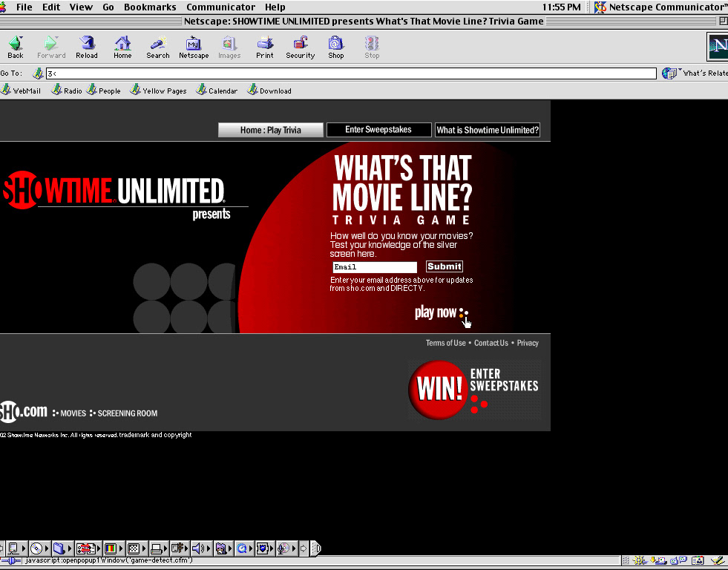Go to the browser Home page
This screenshot has height=570, width=728.
122,47
